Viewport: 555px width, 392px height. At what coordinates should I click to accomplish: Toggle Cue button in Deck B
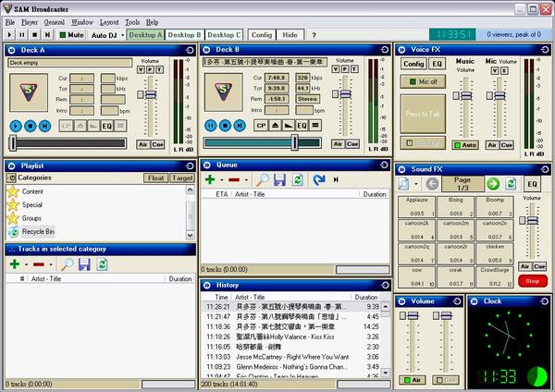pyautogui.click(x=352, y=143)
